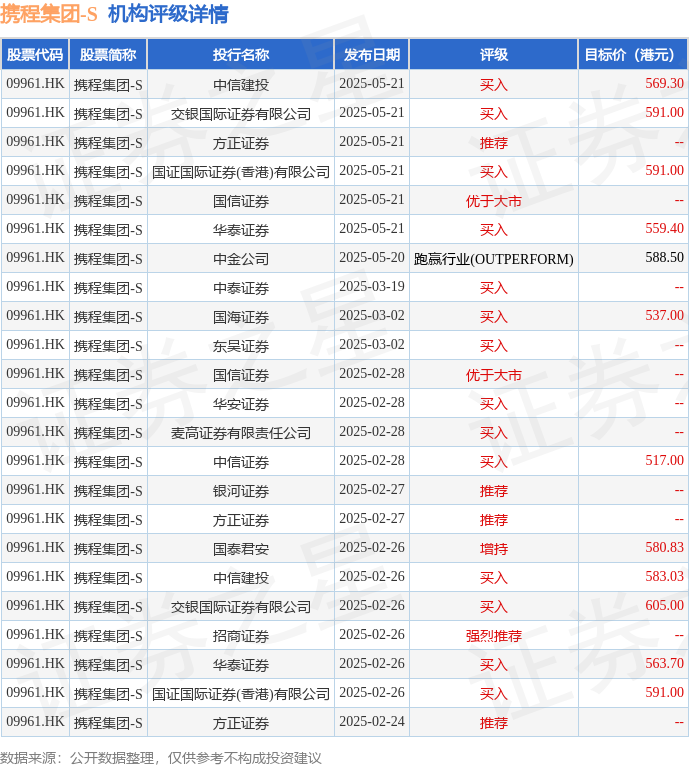This screenshot has height=767, width=689.
Task: Click 买入 rating in 华安证券 row
Action: (493, 404)
